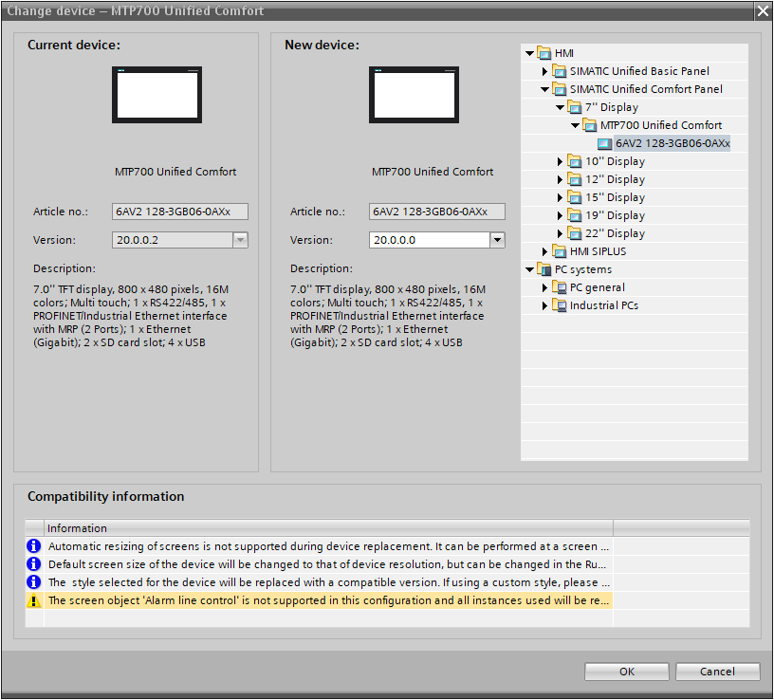
Task: Select the 10'' Display tree label
Action: coord(615,161)
